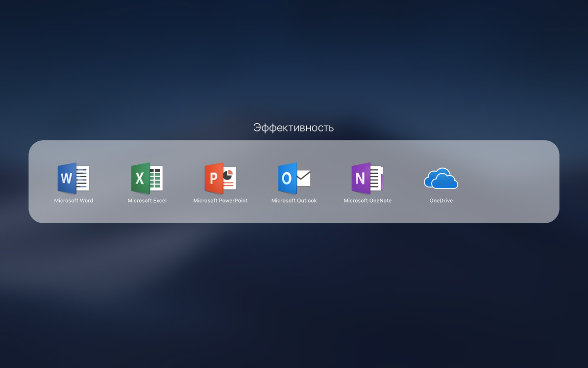
Task: Open the Microsoft OneNote app icon
Action: [367, 178]
